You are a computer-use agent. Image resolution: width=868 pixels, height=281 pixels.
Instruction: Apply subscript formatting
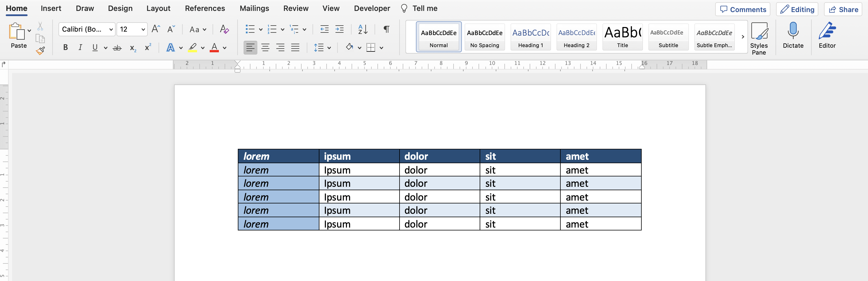click(x=132, y=48)
